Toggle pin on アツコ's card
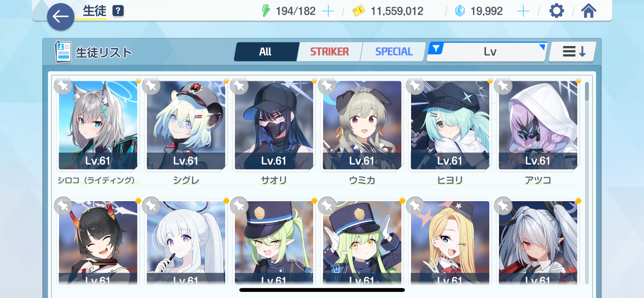 [504, 86]
